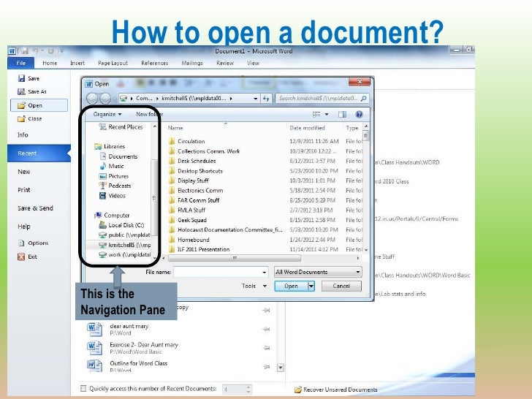Open the change view dropdown arrow

click(327, 114)
